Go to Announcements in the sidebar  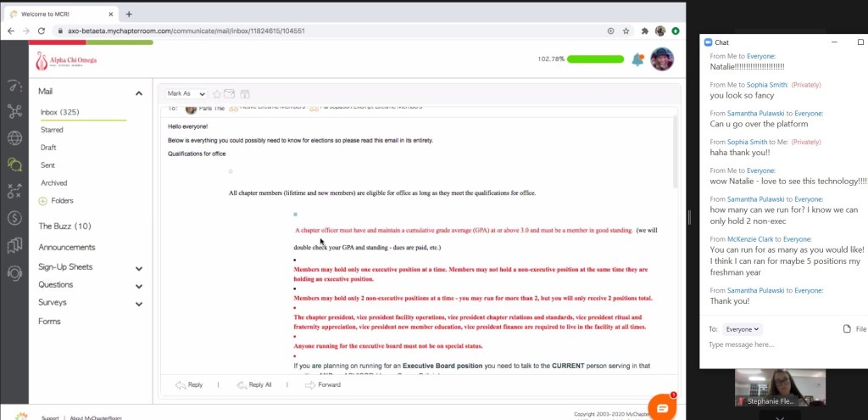pyautogui.click(x=67, y=247)
